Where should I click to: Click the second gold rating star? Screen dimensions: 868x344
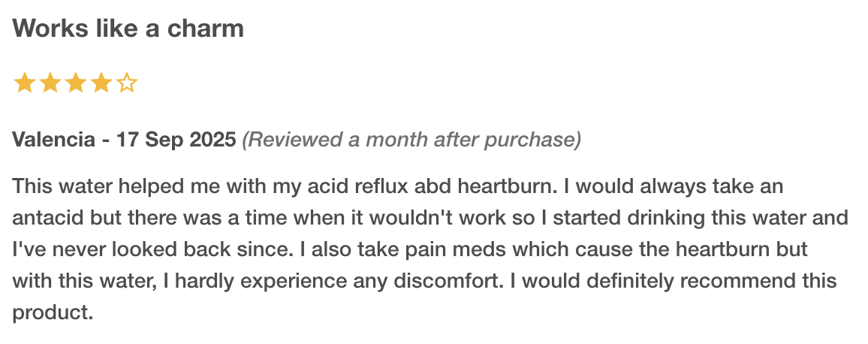50,83
